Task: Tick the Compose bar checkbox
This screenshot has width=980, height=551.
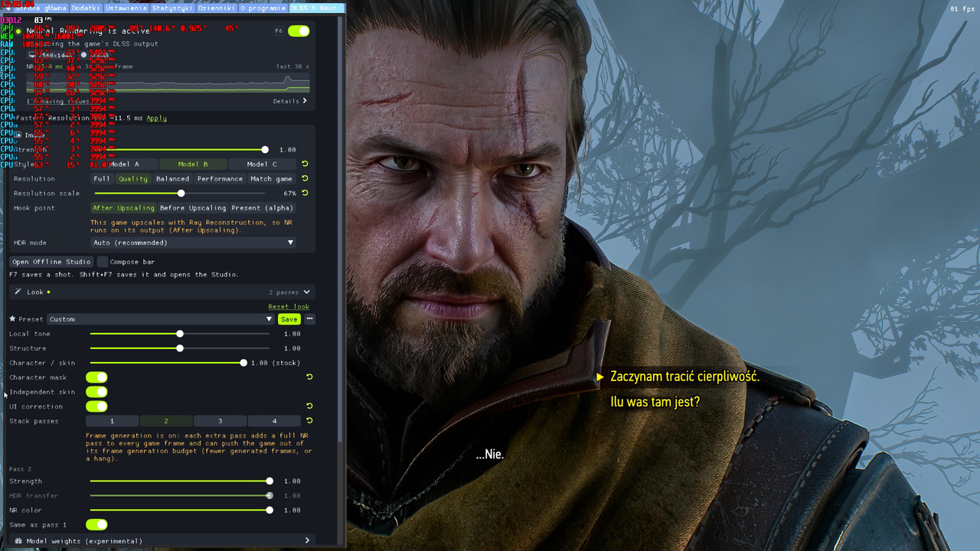Action: point(103,262)
